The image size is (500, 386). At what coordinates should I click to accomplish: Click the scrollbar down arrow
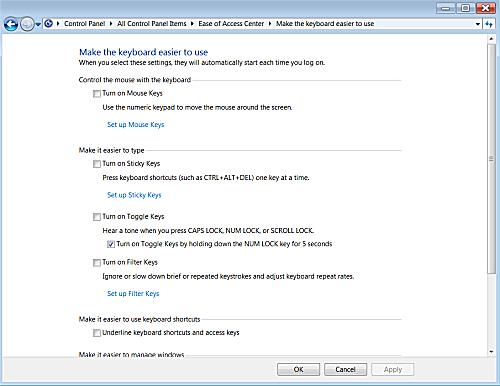(x=491, y=352)
